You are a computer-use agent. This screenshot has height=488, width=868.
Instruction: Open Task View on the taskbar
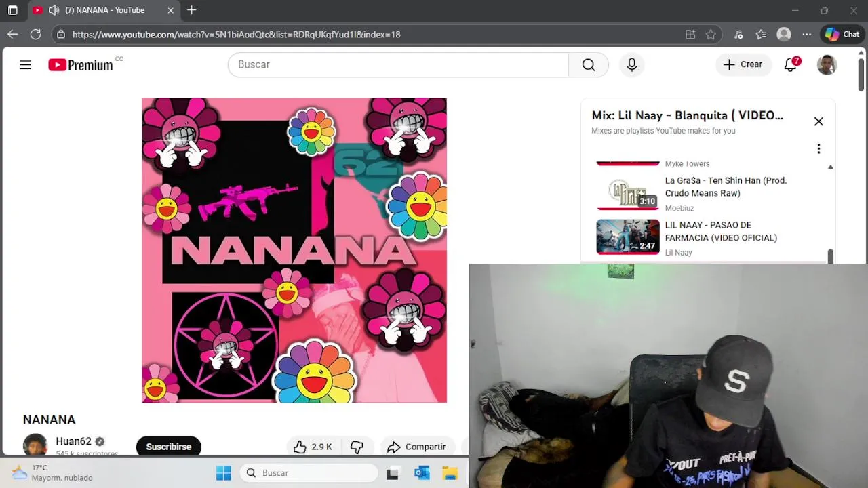point(393,473)
